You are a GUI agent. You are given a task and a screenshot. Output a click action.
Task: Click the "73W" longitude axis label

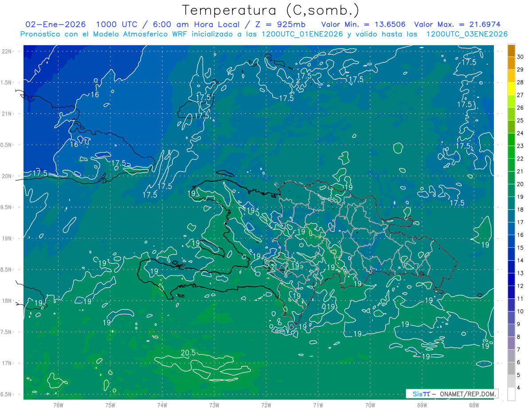coord(214,404)
